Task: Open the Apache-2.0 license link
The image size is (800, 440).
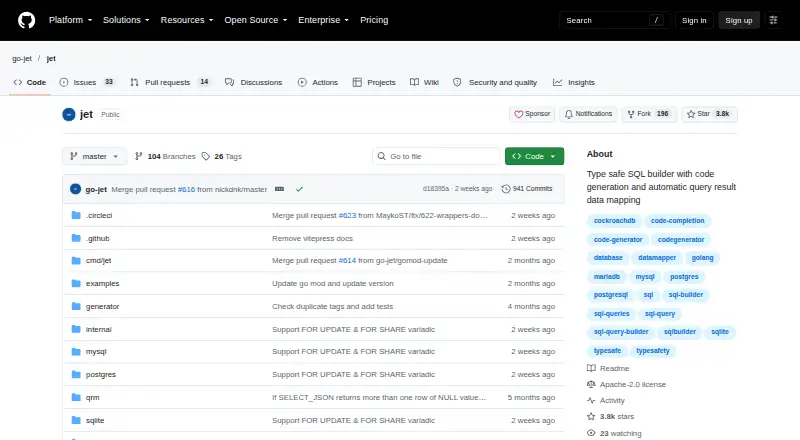Action: pyautogui.click(x=633, y=384)
